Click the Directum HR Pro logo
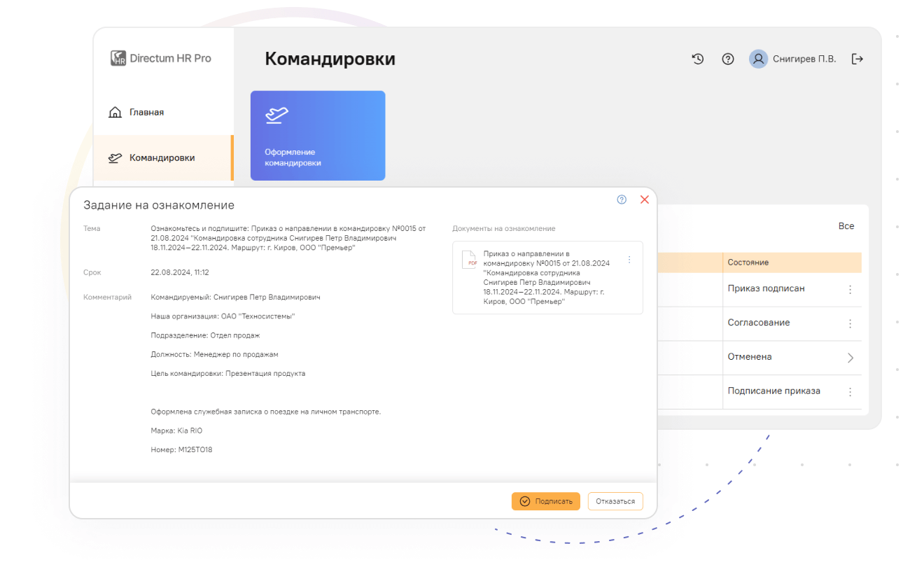The width and height of the screenshot is (924, 567). [161, 58]
